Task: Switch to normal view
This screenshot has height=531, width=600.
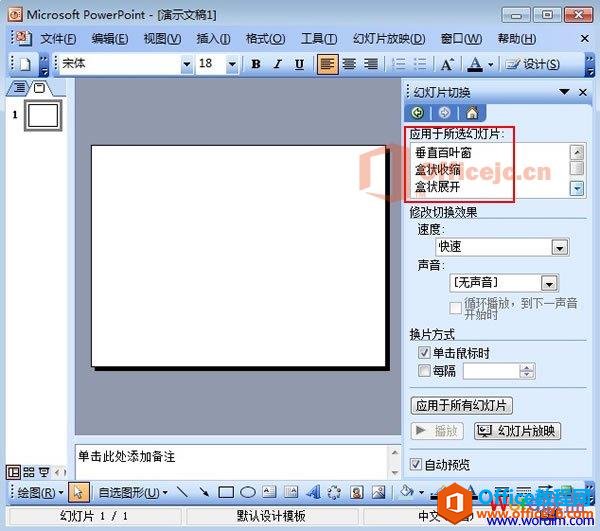Action: (13, 472)
